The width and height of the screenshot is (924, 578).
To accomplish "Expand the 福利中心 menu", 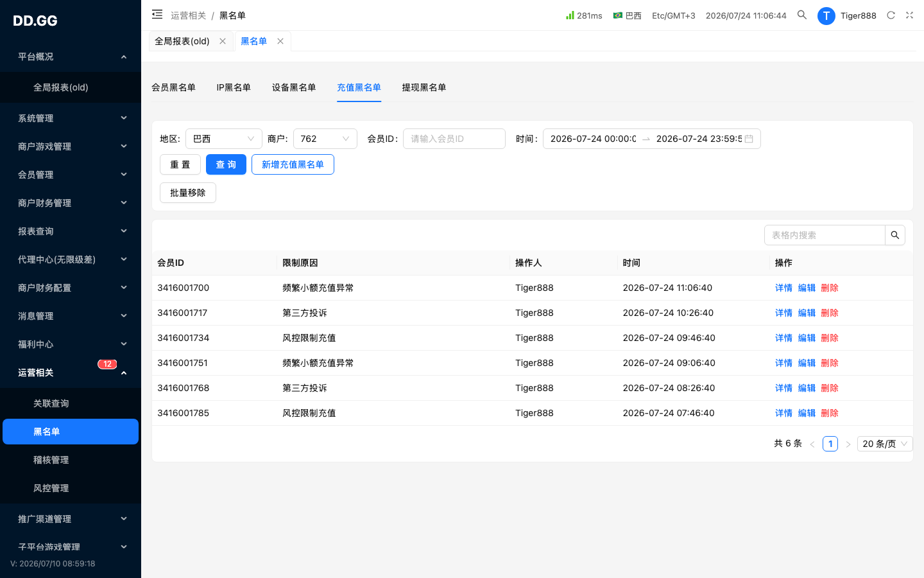I will 71,344.
